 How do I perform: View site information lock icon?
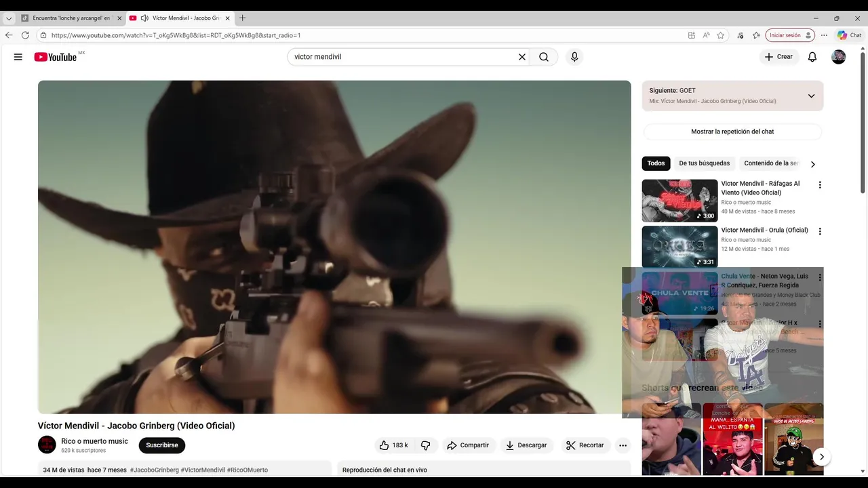(x=43, y=35)
